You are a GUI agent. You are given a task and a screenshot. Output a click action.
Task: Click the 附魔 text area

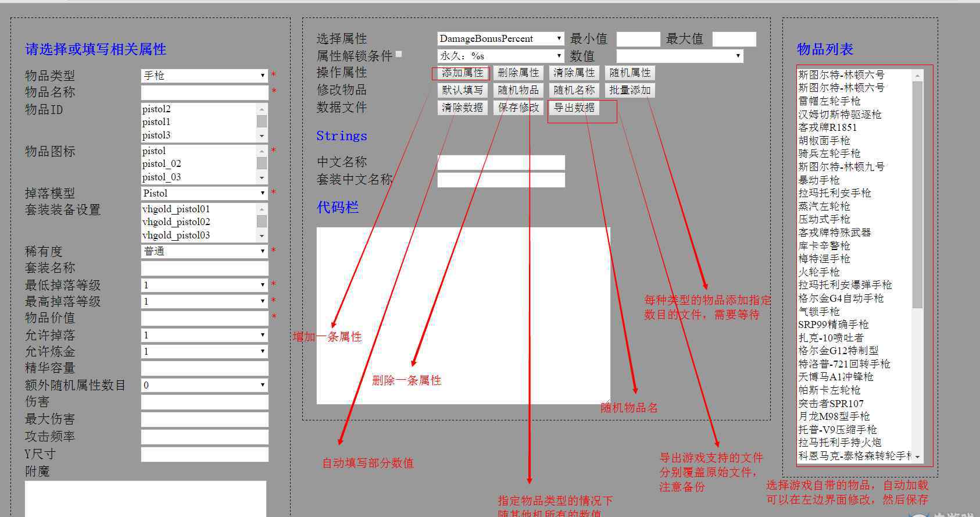click(x=145, y=498)
